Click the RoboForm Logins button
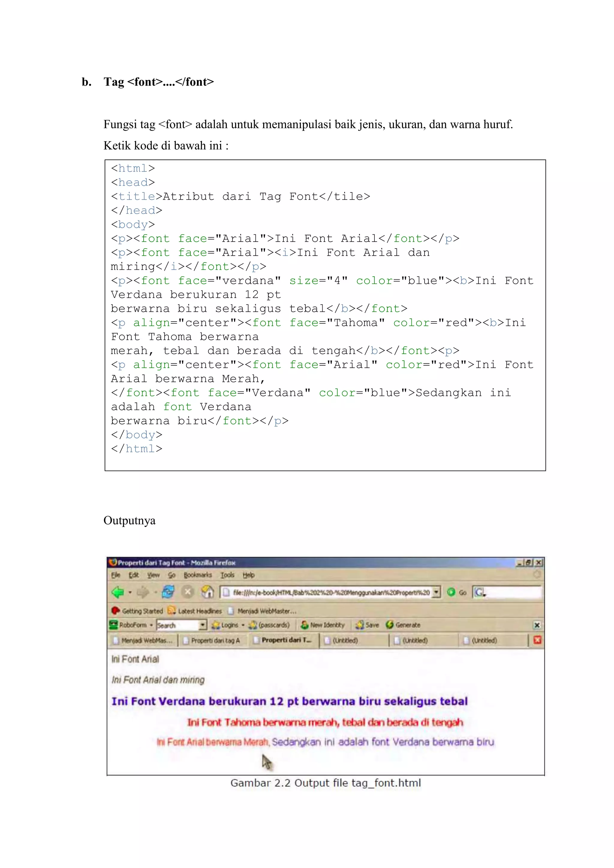This screenshot has height=868, width=614. coord(225,625)
